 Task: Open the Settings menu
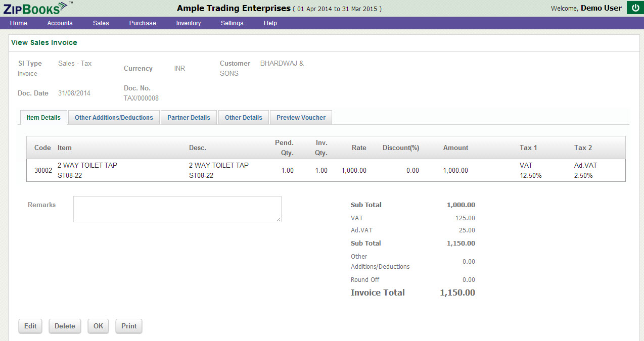click(232, 23)
